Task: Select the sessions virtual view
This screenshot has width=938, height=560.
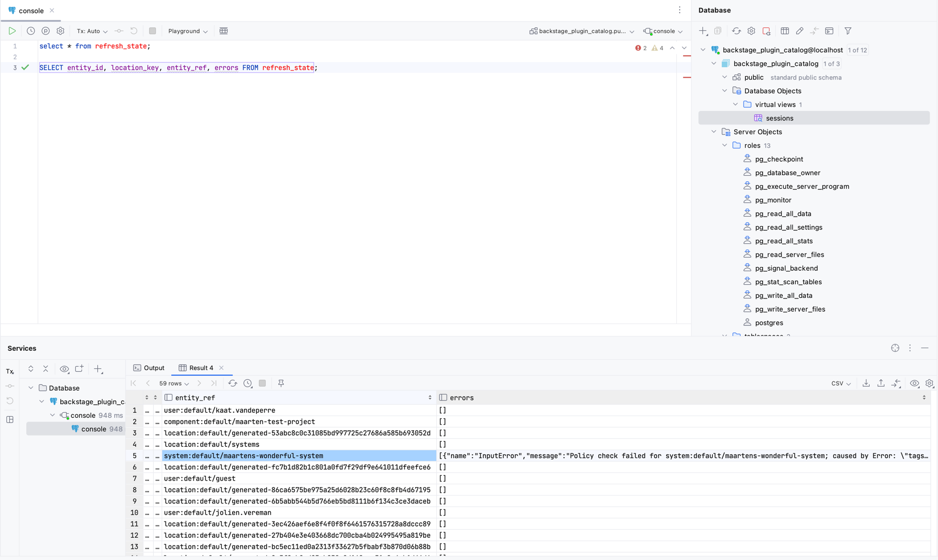Action: [x=814, y=118]
